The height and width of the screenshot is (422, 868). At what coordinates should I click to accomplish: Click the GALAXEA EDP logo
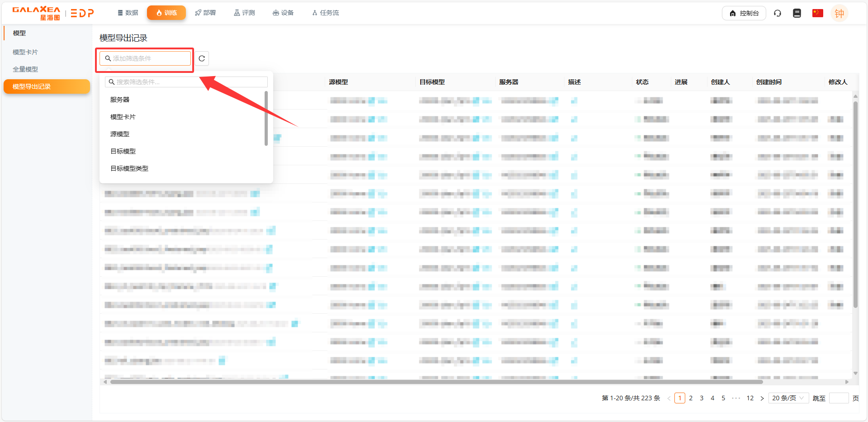53,13
